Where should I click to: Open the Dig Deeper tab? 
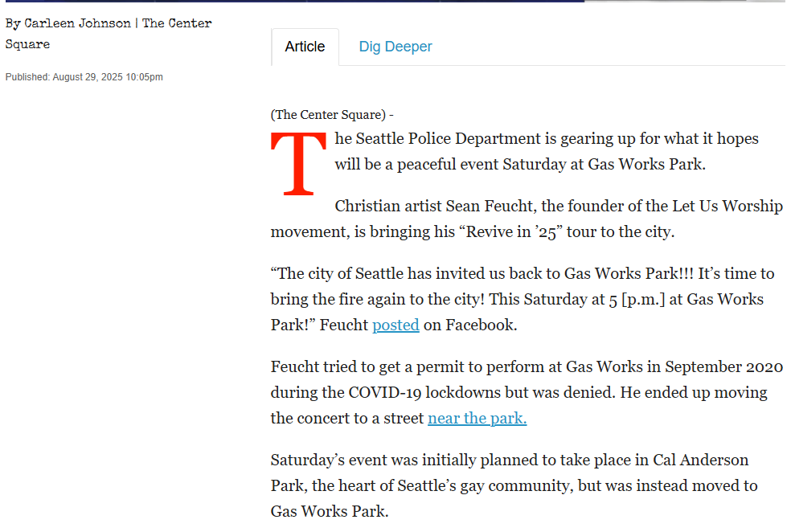[395, 47]
